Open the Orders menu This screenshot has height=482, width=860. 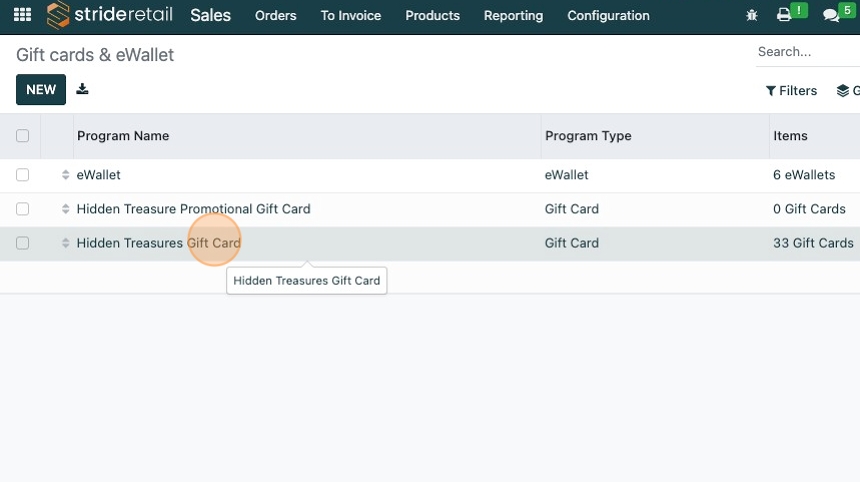[275, 16]
